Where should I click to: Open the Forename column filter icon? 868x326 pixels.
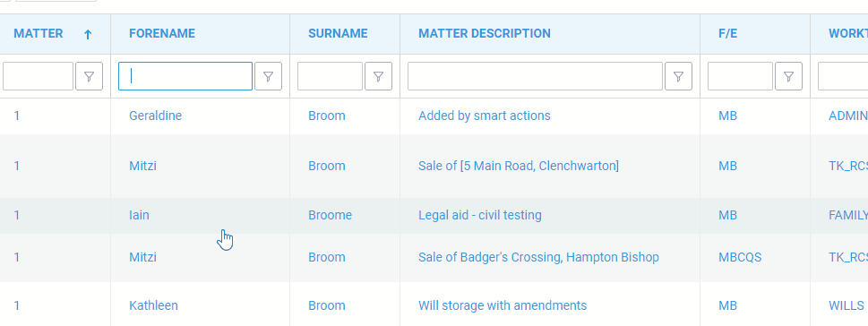pyautogui.click(x=269, y=76)
